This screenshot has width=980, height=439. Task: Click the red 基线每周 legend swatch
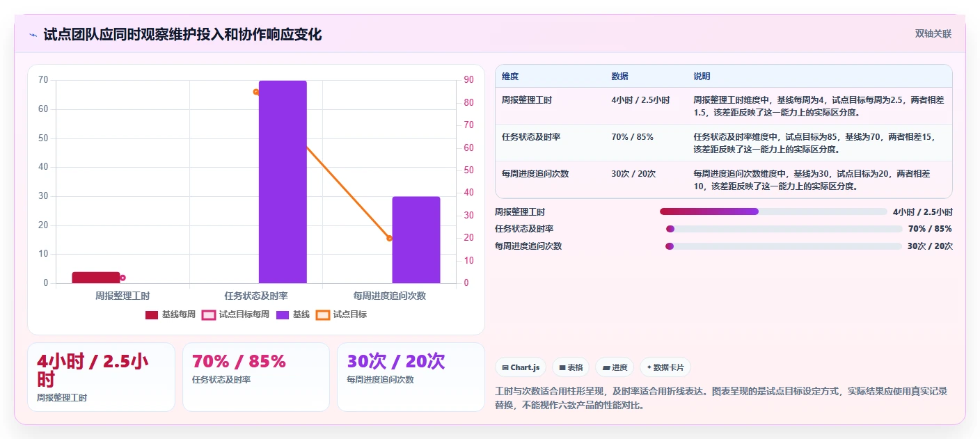pos(152,314)
